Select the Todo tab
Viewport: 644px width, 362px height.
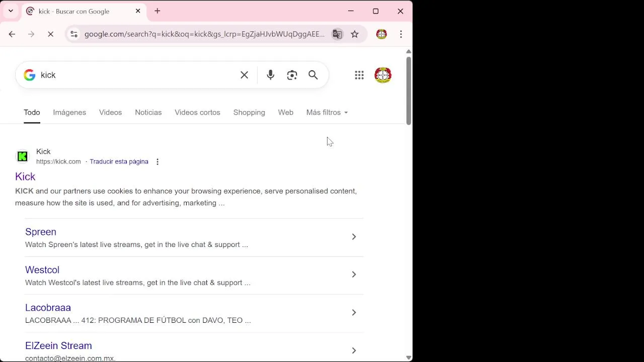pos(32,113)
